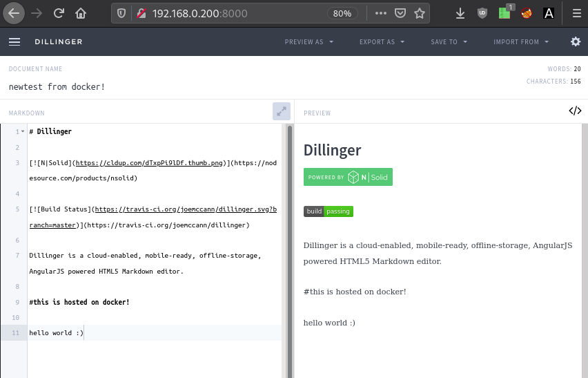Open the page actions three-dot menu
Viewport: 588px width, 378px height.
click(381, 13)
